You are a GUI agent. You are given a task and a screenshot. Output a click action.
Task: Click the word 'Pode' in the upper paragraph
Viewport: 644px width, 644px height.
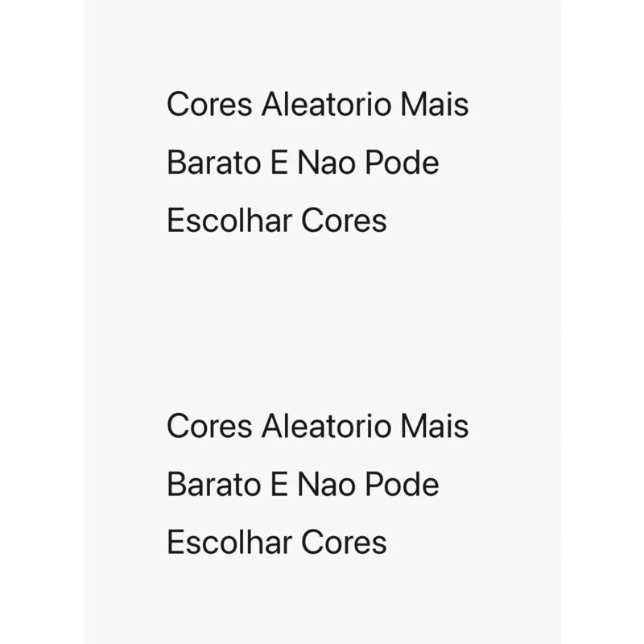tap(402, 163)
